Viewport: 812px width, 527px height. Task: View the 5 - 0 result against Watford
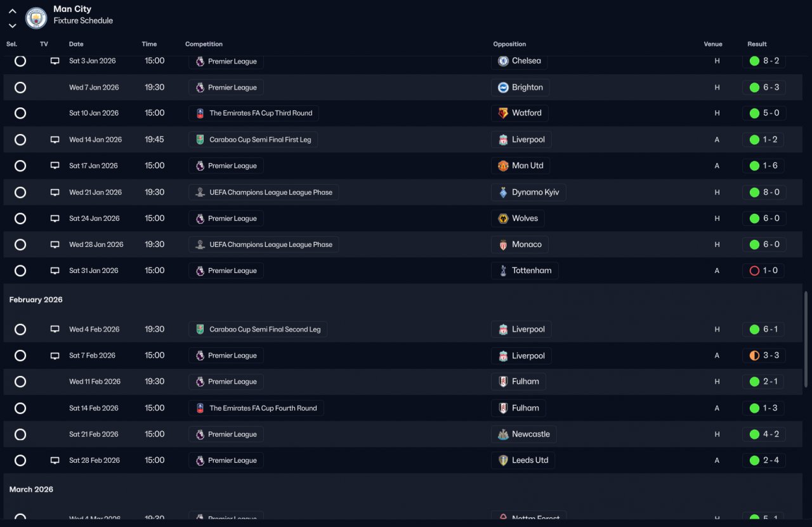point(764,113)
